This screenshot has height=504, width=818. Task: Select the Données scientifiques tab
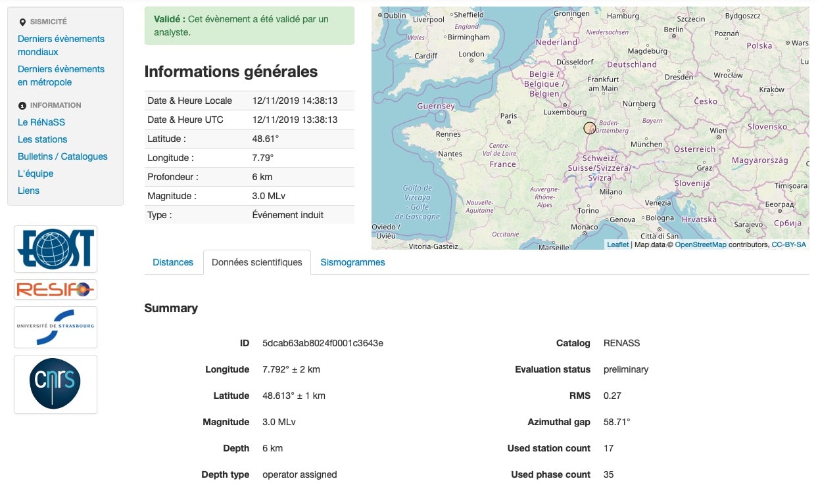[x=256, y=262]
